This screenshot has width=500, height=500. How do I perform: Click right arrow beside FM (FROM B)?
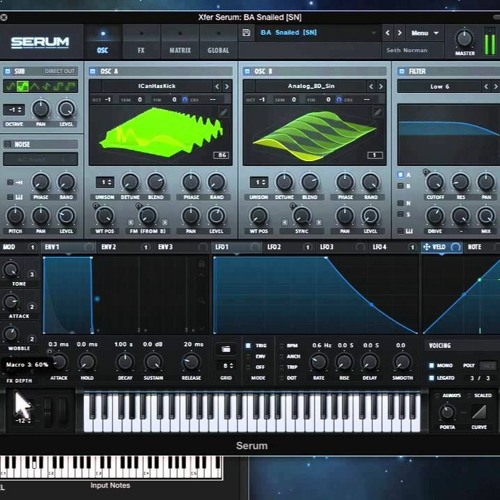pos(165,222)
